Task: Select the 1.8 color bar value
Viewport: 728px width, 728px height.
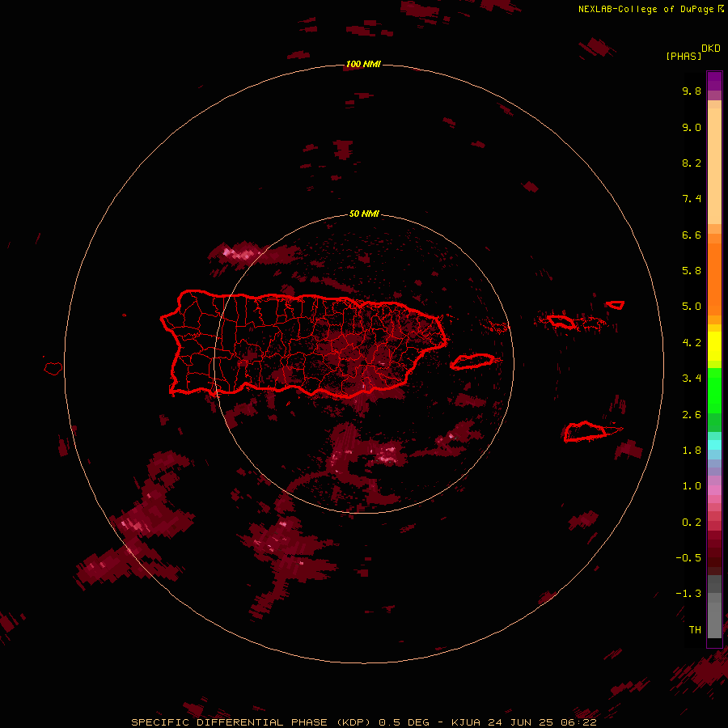Action: (692, 451)
